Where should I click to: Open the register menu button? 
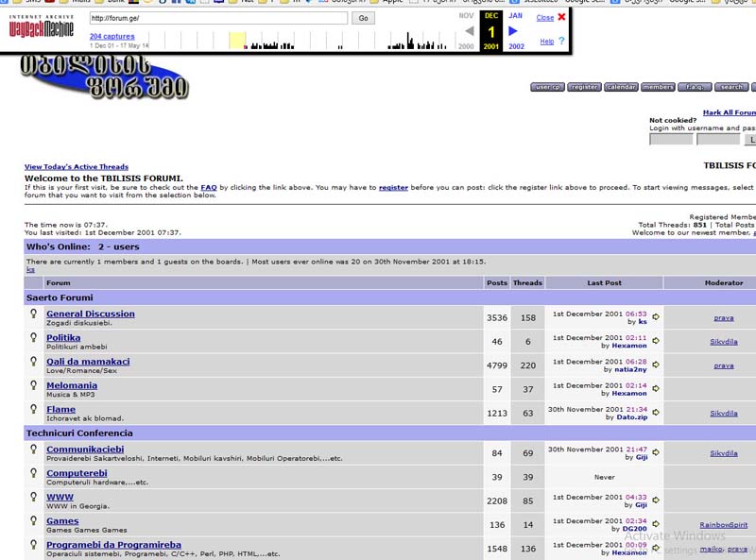point(584,87)
